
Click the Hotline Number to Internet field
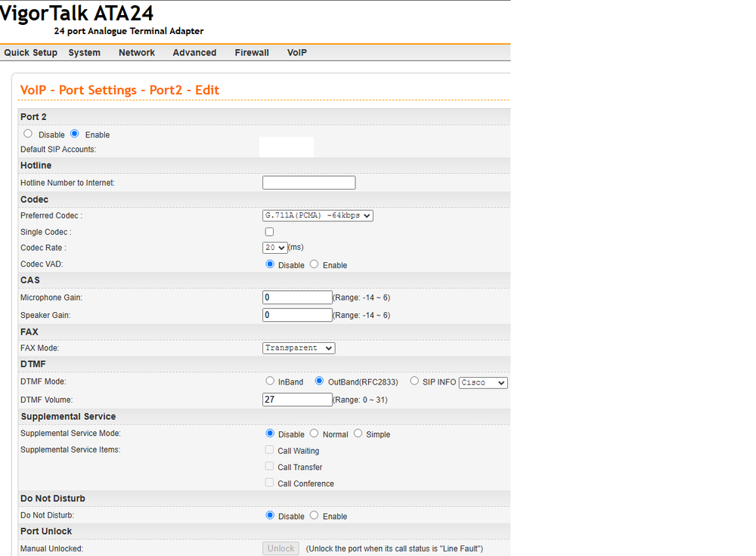(308, 183)
